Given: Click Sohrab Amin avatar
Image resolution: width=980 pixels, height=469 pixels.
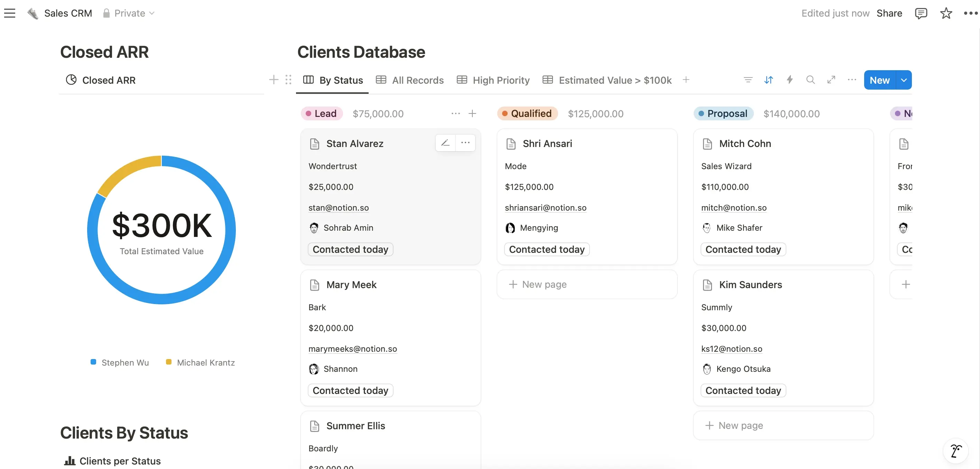Looking at the screenshot, I should click(314, 228).
